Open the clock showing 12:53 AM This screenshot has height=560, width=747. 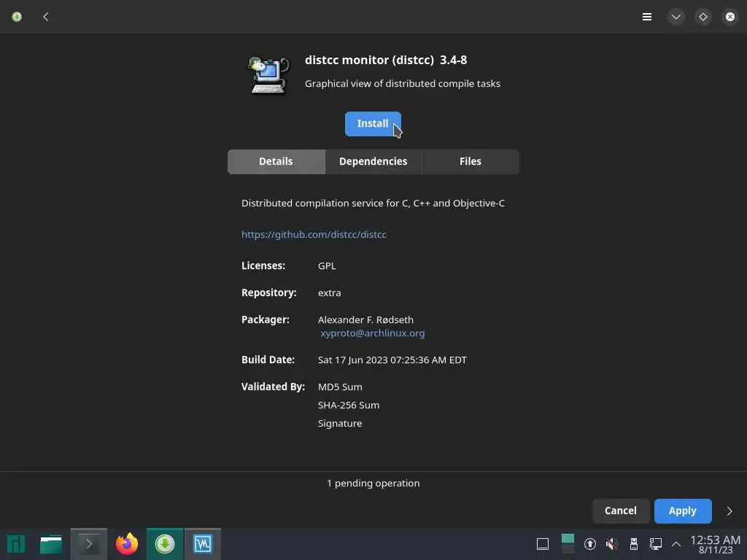coord(715,544)
